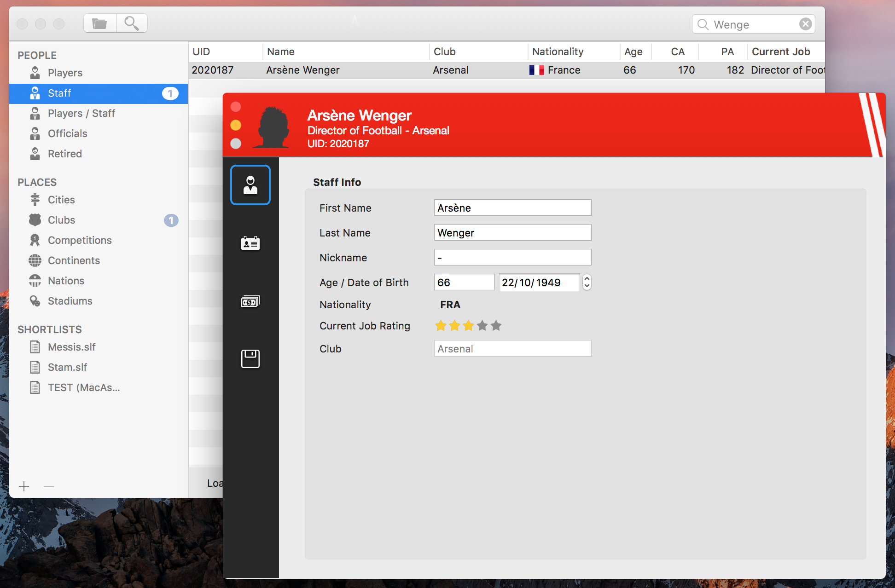The width and height of the screenshot is (895, 588).
Task: Click the Cities signpost icon
Action: click(x=35, y=200)
